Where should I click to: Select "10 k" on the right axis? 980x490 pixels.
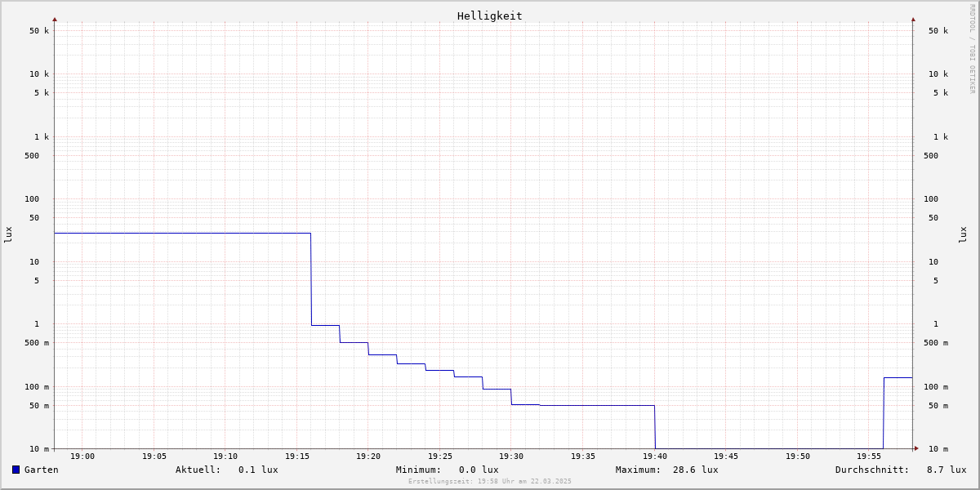[938, 74]
